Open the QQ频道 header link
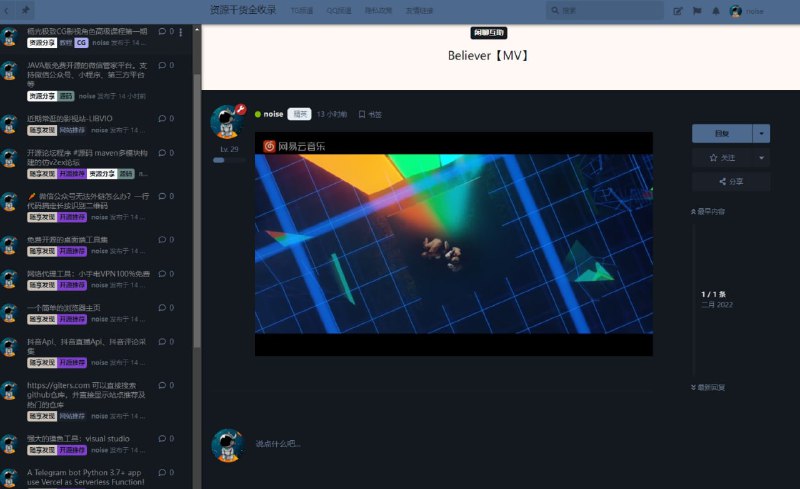 pos(339,11)
